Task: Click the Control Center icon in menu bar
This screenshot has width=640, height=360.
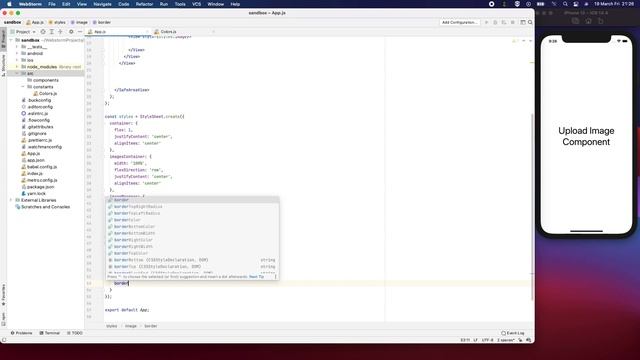Action: [576, 4]
